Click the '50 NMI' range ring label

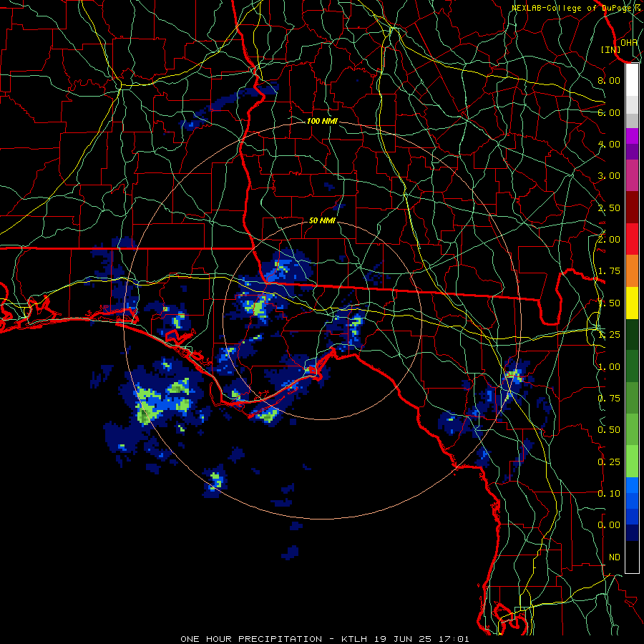pos(322,220)
